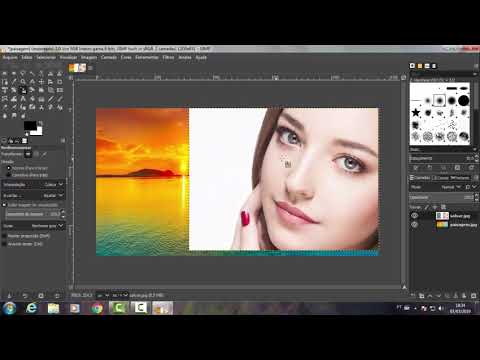This screenshot has height=360, width=480.
Task: Open the Clipping dropdown
Action: tap(33, 195)
